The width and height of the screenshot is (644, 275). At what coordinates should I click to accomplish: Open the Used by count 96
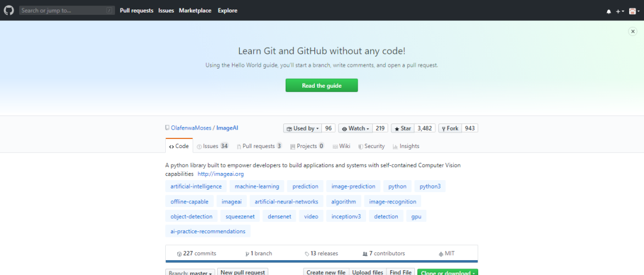coord(329,129)
